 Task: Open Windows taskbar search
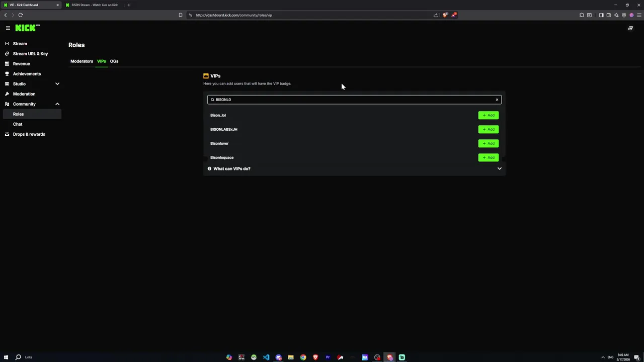click(18, 357)
